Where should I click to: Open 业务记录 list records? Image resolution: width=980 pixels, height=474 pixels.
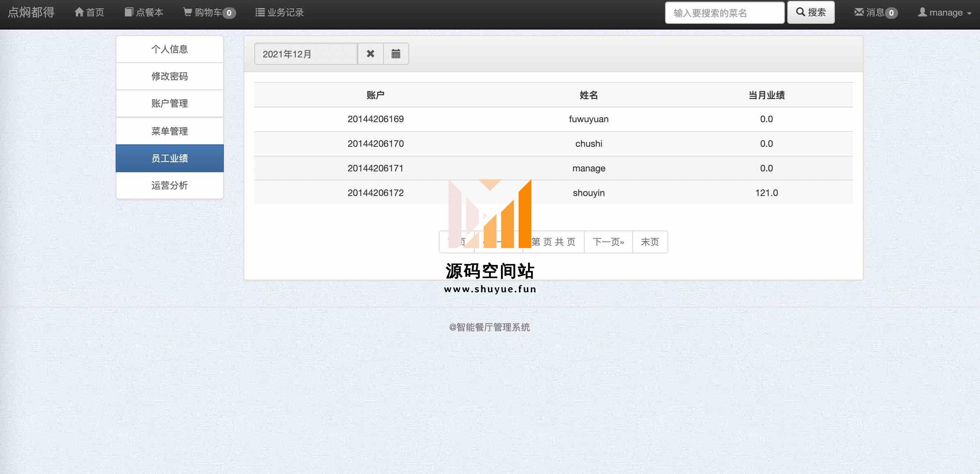(279, 12)
